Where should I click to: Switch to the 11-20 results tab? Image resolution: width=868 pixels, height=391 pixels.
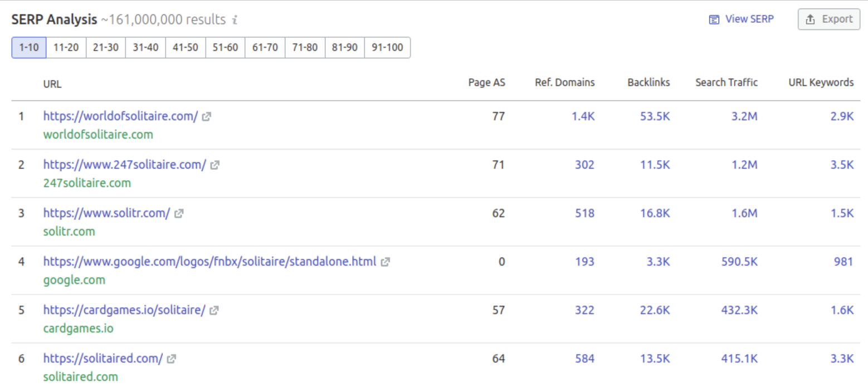(x=66, y=48)
